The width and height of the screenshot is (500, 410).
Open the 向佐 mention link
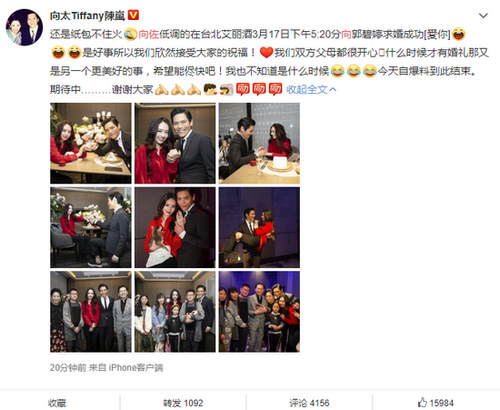coord(149,34)
